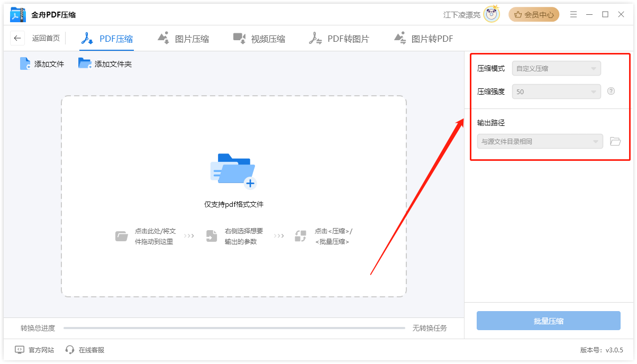
Task: Open the output path folder browse icon
Action: click(x=615, y=141)
